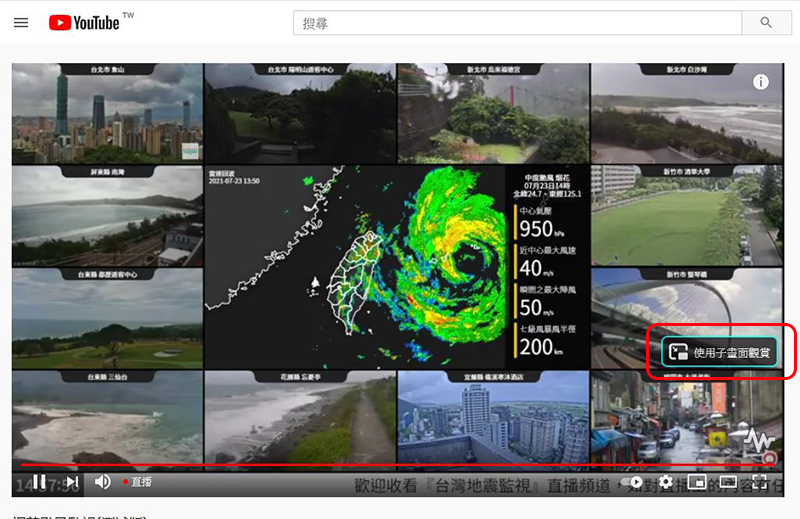Screen dimensions: 800x519
Task: Click the search magnifier button
Action: pos(766,22)
